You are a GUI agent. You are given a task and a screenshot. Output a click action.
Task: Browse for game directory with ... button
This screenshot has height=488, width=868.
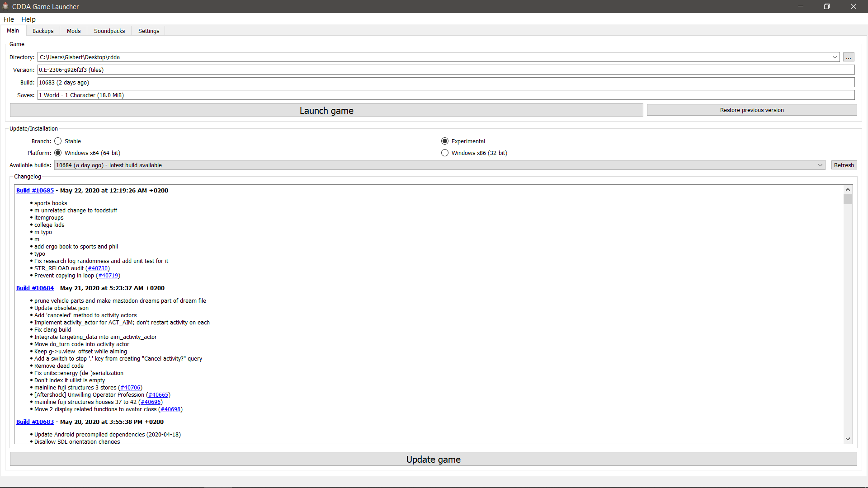pyautogui.click(x=849, y=57)
